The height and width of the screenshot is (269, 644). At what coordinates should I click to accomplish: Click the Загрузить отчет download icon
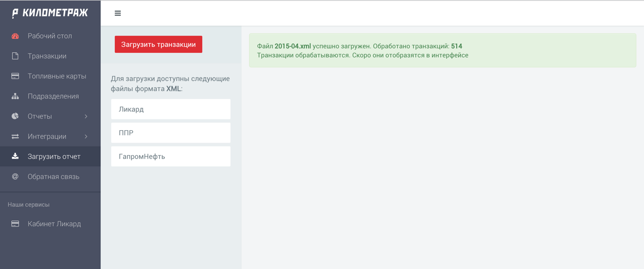(x=15, y=156)
